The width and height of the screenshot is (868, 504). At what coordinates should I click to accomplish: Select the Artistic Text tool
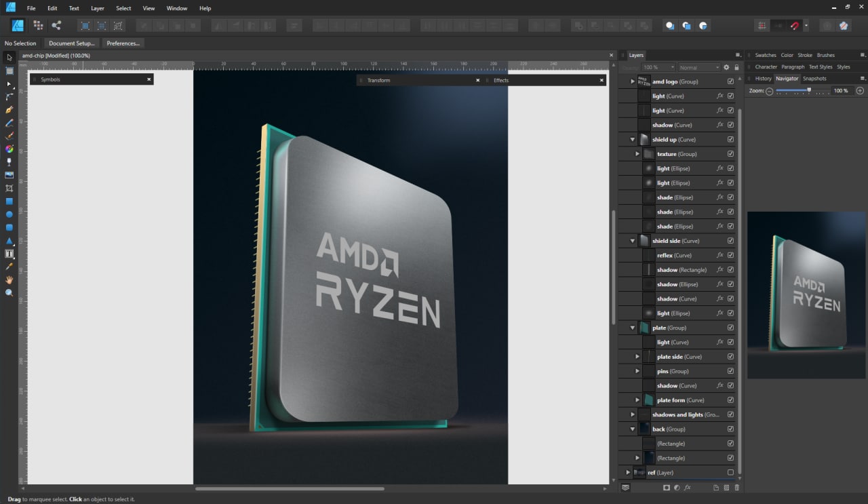click(x=9, y=254)
